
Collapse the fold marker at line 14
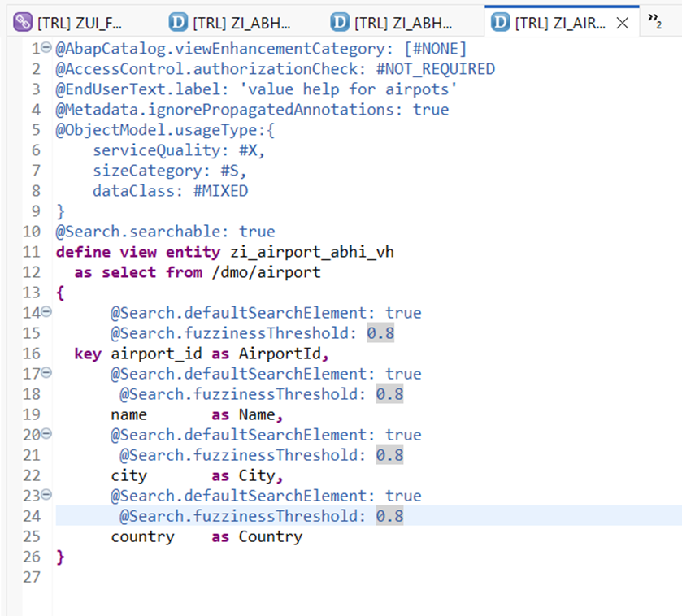point(46,313)
